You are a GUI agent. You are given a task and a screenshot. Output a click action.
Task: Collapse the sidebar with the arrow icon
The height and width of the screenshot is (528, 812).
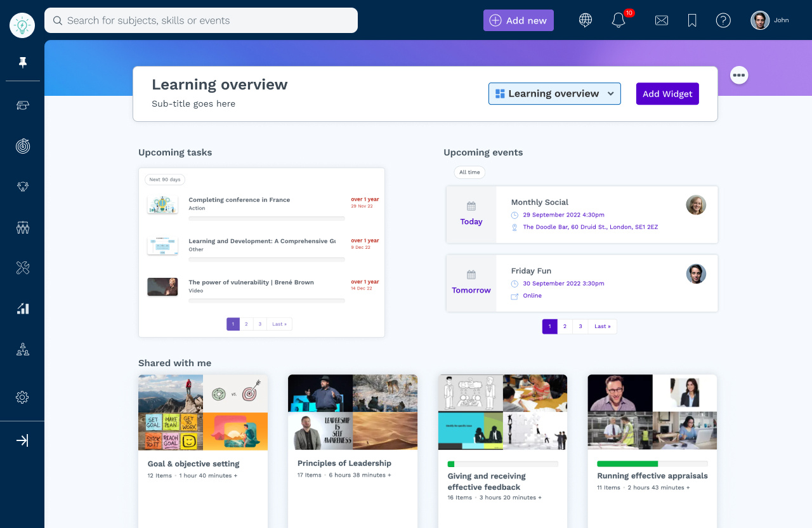click(22, 440)
